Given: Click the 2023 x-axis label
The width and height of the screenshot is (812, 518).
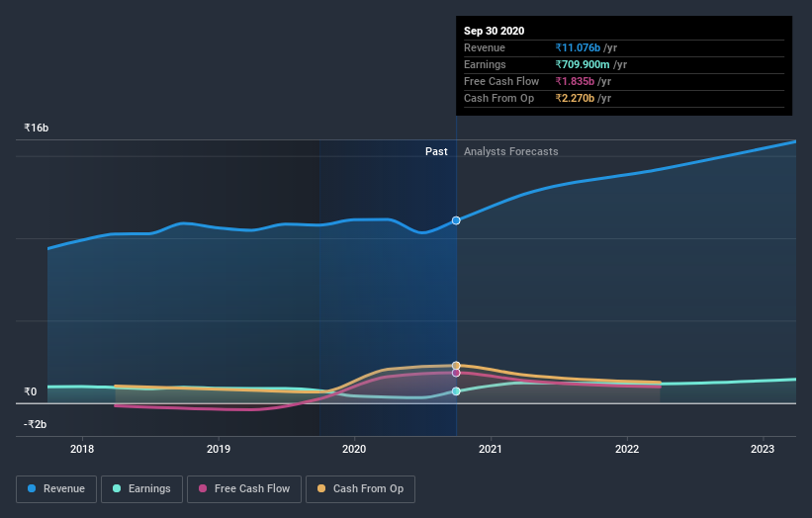Looking at the screenshot, I should 763,449.
